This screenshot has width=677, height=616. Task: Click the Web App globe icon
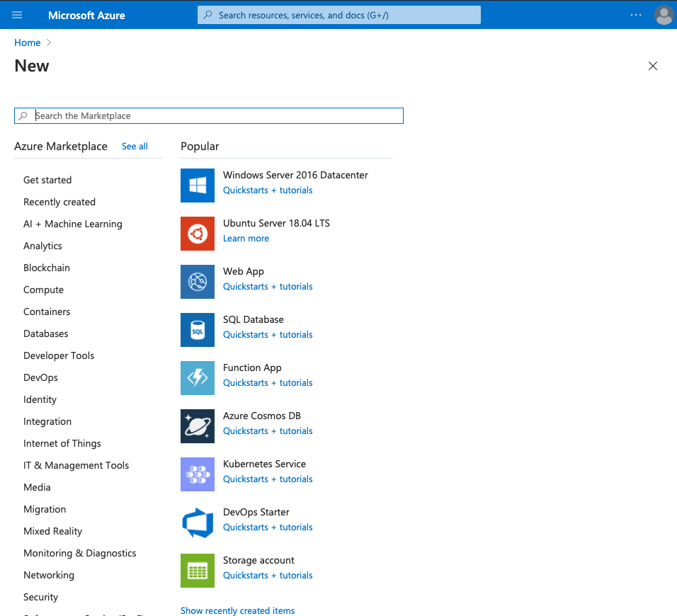[x=197, y=282]
